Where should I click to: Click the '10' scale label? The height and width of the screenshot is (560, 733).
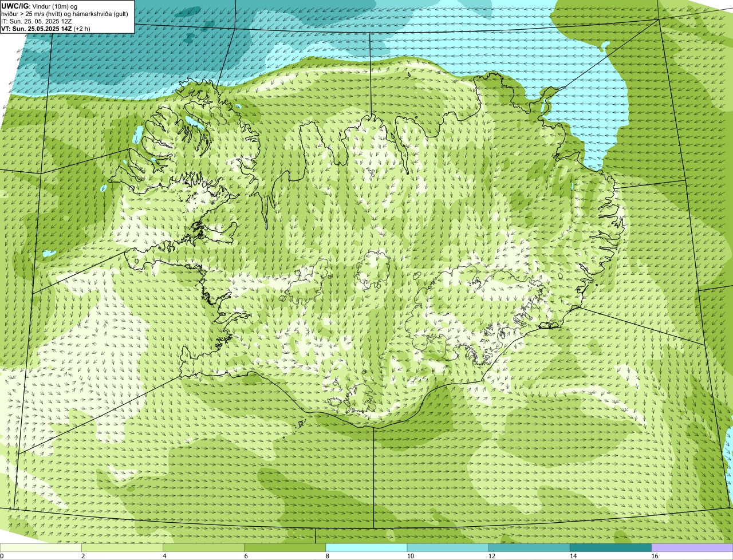click(411, 556)
